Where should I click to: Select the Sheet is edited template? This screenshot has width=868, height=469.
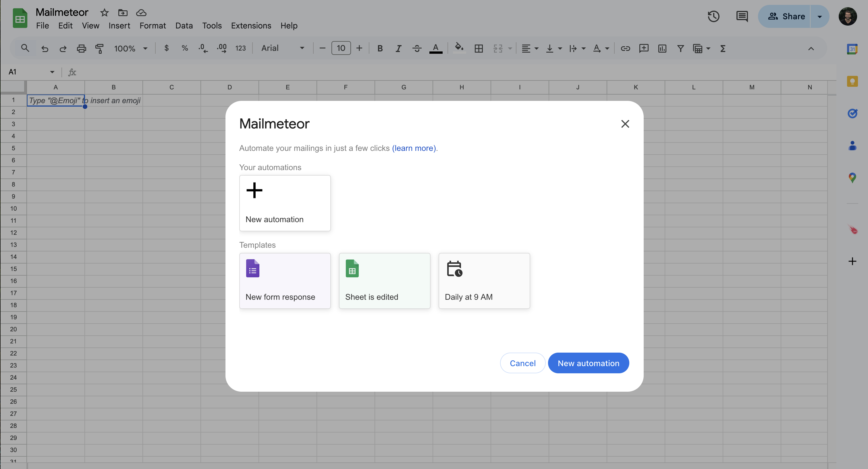click(x=385, y=280)
